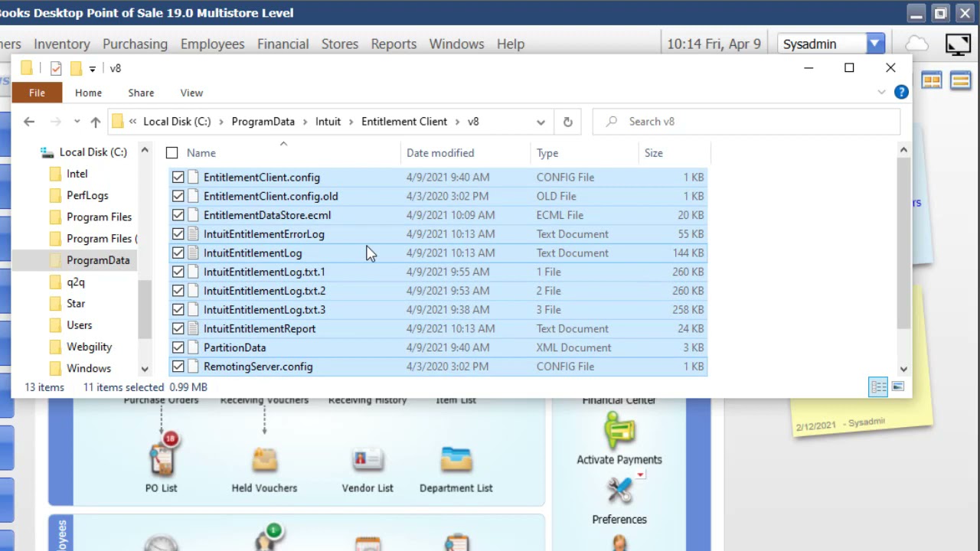Navigate back in File Explorer

pyautogui.click(x=29, y=122)
